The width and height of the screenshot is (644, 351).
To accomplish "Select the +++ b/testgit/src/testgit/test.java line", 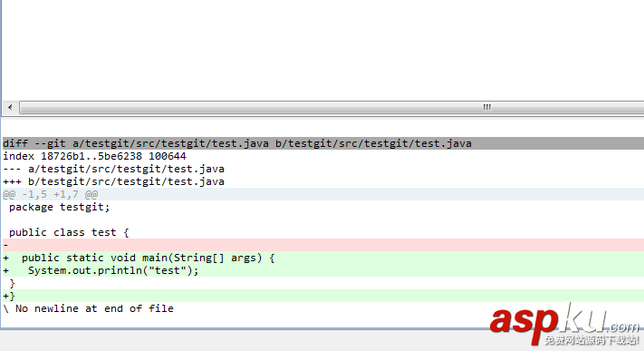I will 114,182.
